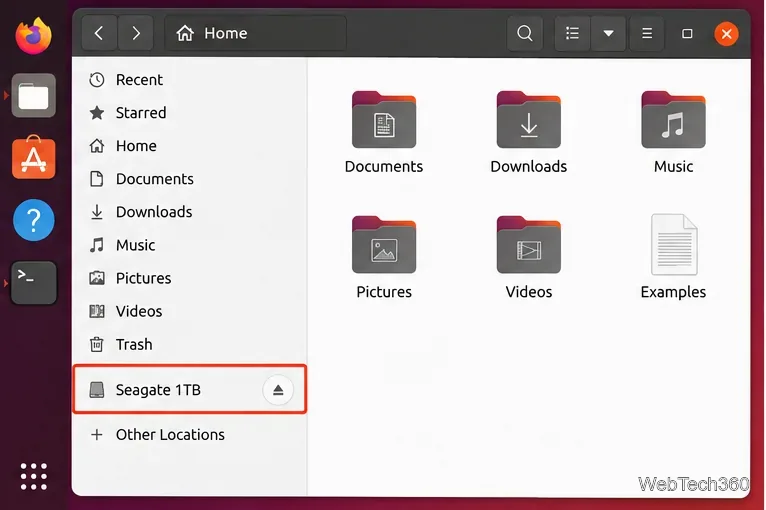Viewport: 766px width, 510px height.
Task: Select Pictures in the sidebar
Action: [190, 278]
